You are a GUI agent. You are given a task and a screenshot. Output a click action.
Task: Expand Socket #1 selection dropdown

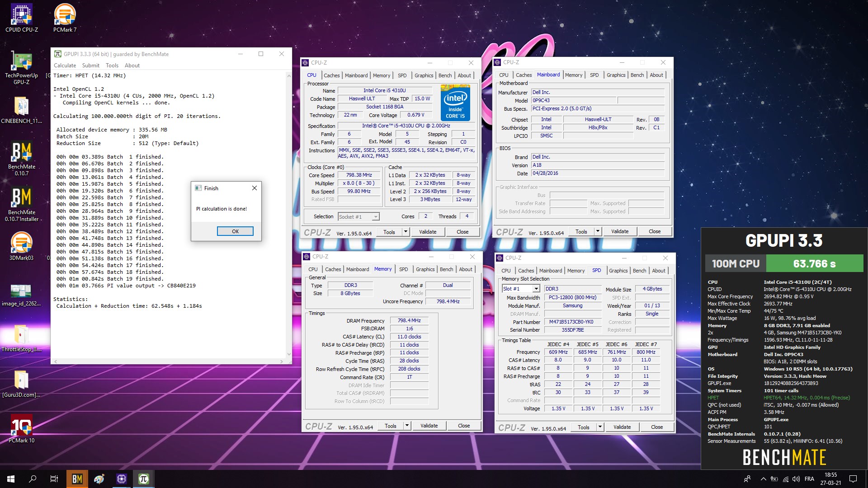coord(375,217)
